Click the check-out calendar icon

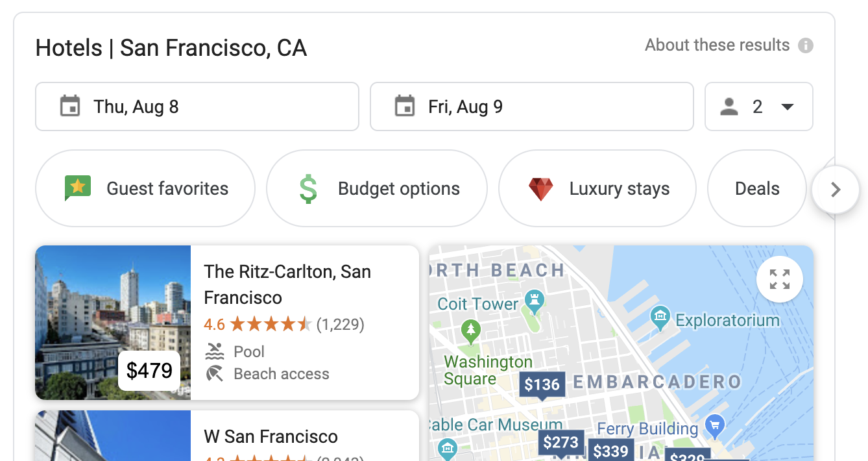[405, 106]
